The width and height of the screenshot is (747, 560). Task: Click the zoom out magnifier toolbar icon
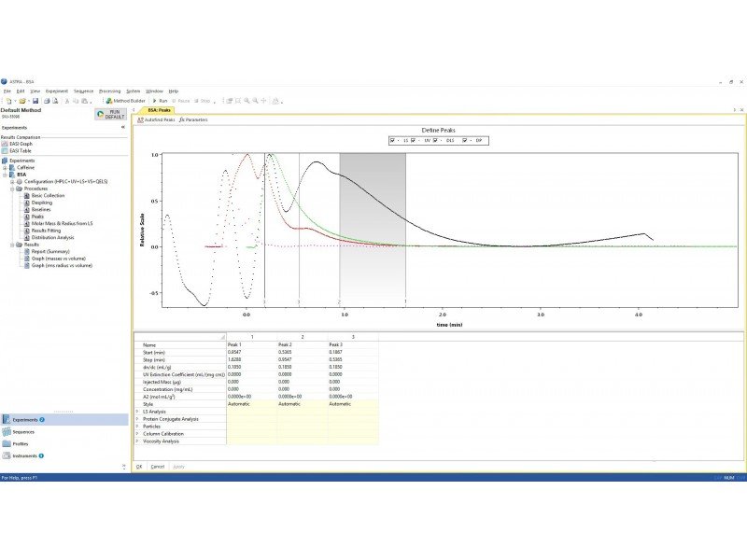(255, 101)
